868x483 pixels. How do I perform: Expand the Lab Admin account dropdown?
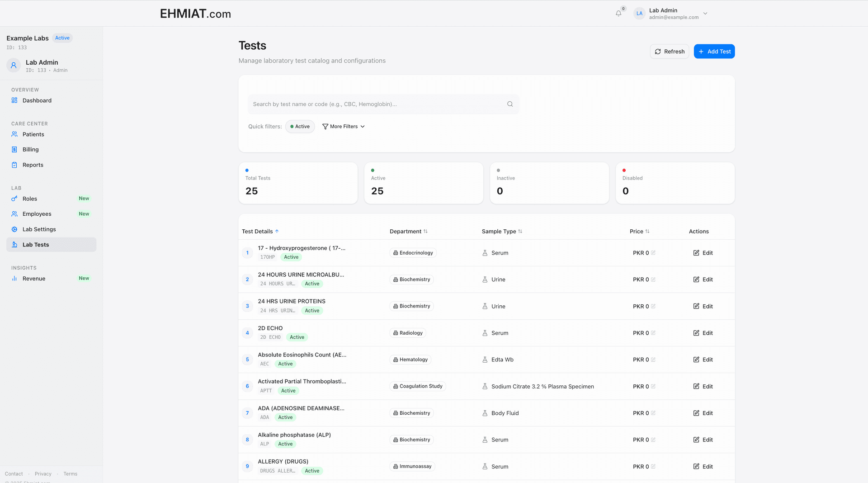[705, 14]
